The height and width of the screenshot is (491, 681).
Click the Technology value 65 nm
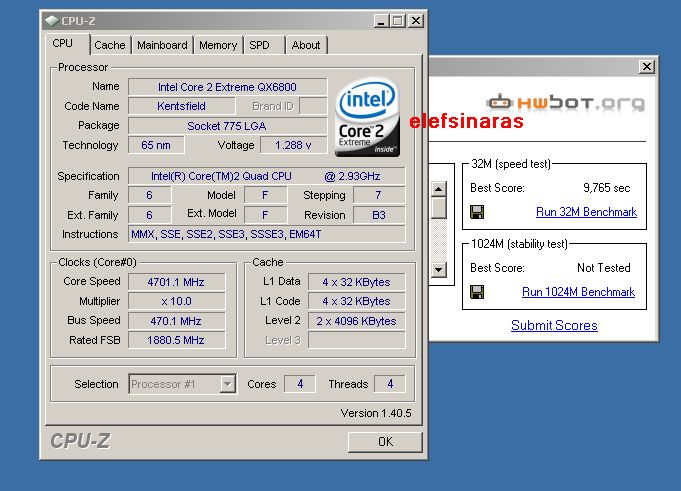156,145
